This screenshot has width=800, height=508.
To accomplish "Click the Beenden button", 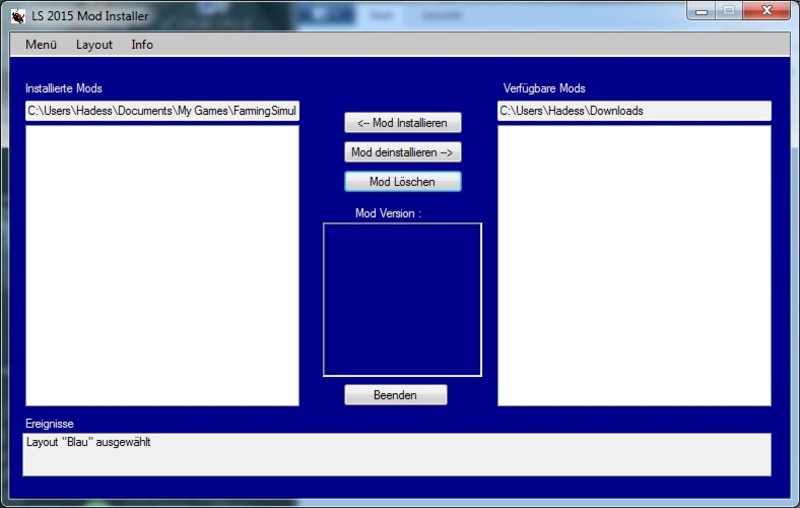I will (x=395, y=395).
